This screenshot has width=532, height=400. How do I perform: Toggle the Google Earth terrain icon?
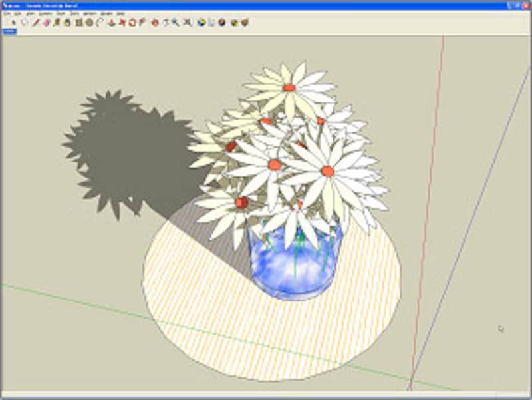212,23
